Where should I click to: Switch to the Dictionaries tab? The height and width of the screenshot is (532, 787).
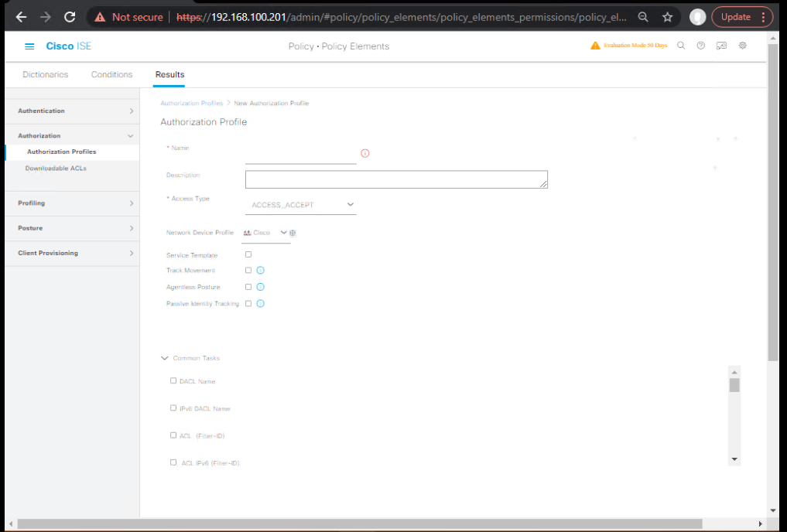click(x=45, y=74)
